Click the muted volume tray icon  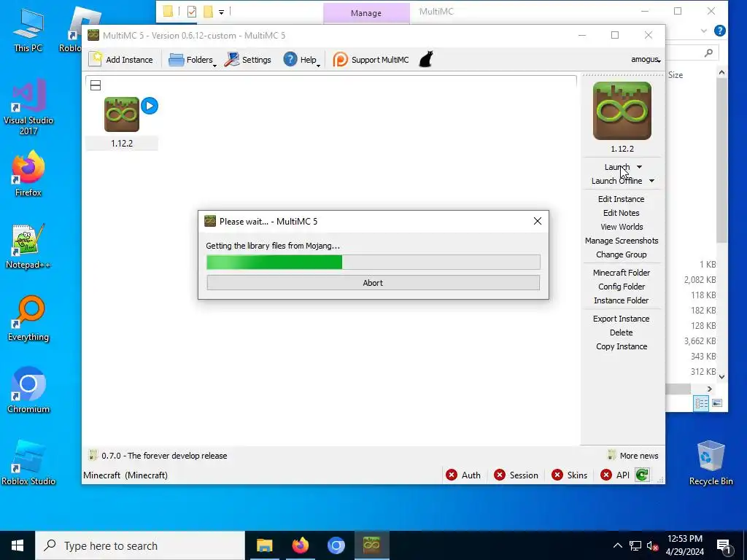(652, 545)
